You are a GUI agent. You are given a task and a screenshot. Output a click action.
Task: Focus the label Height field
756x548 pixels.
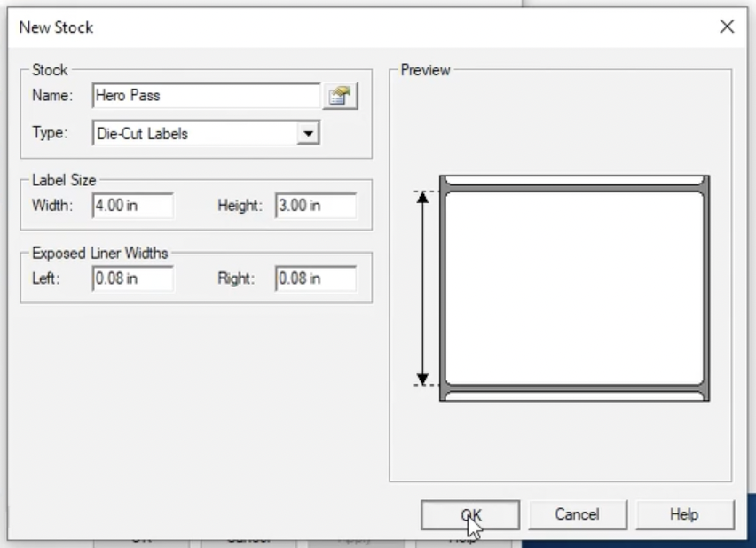point(315,206)
